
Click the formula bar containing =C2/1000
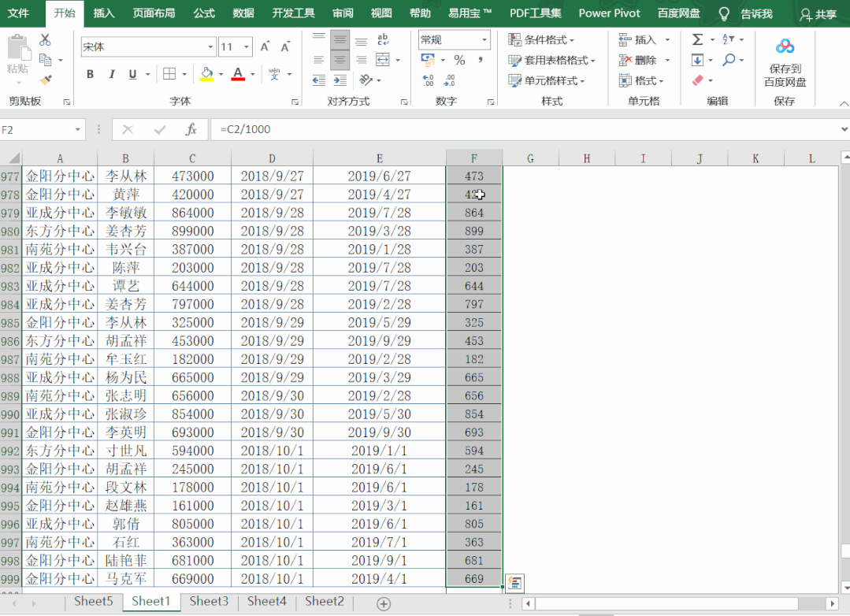click(x=525, y=130)
